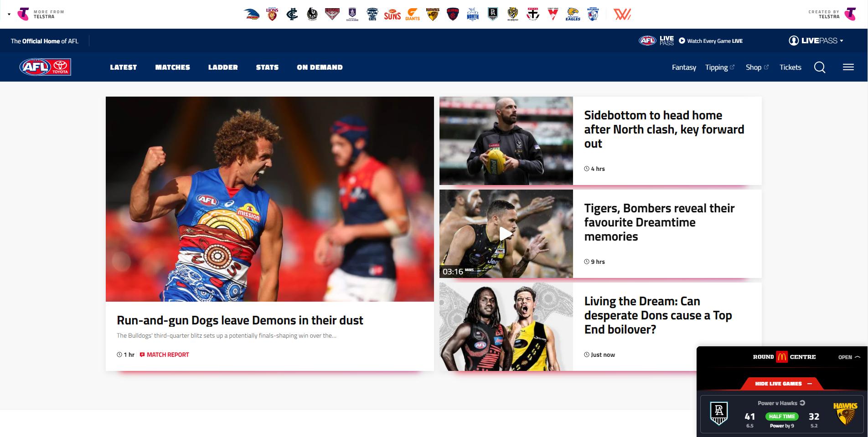Play the Dreamtime memories video

click(506, 234)
